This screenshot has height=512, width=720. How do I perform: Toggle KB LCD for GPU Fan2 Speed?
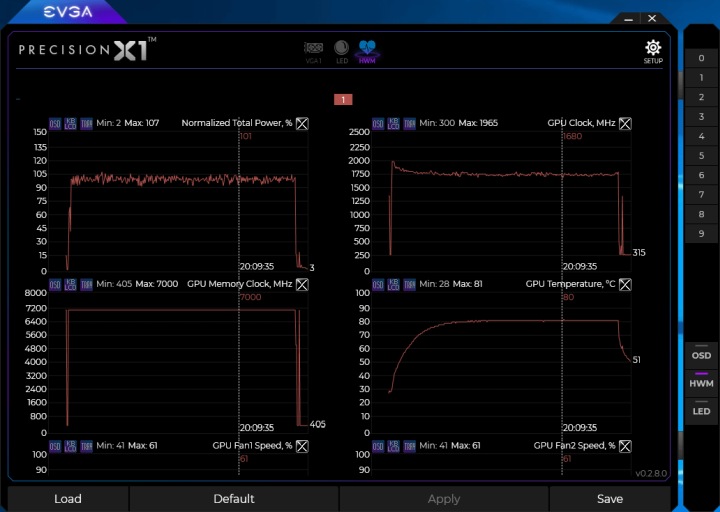tap(394, 446)
